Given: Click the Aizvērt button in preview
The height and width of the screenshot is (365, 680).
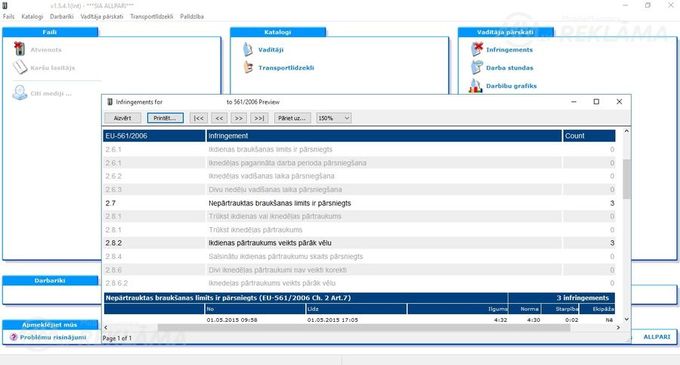Looking at the screenshot, I should pyautogui.click(x=123, y=118).
